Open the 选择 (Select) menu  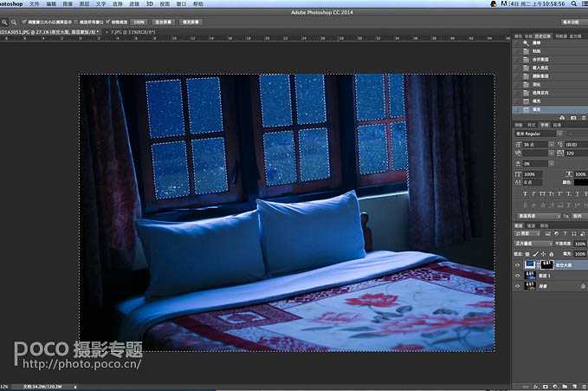[118, 3]
